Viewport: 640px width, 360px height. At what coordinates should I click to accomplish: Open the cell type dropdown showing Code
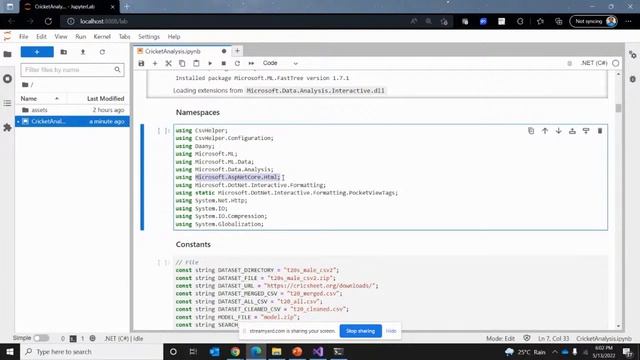[280, 63]
